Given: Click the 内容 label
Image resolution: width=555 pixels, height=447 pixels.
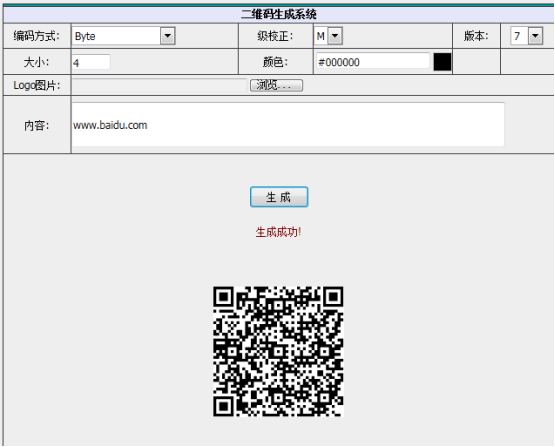Looking at the screenshot, I should (x=36, y=125).
